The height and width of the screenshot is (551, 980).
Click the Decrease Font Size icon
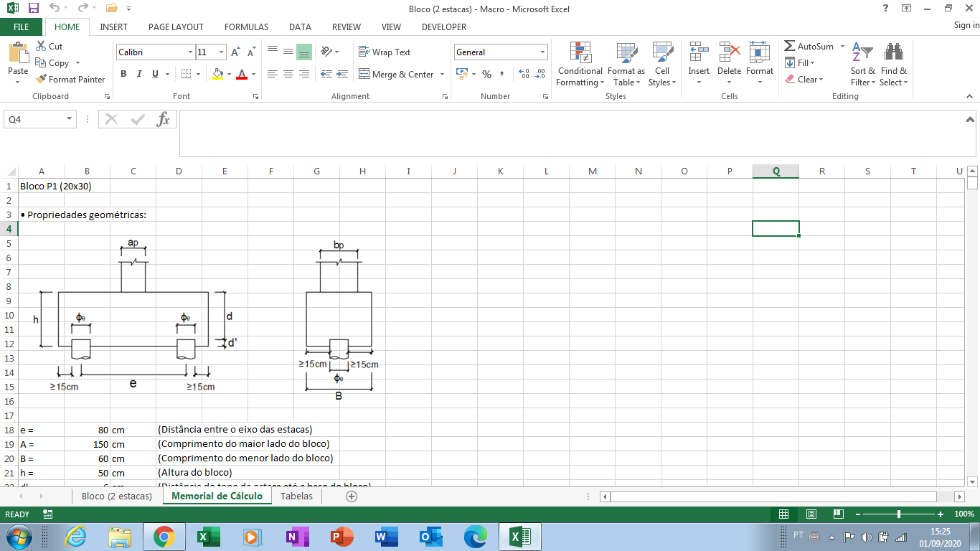coord(252,52)
